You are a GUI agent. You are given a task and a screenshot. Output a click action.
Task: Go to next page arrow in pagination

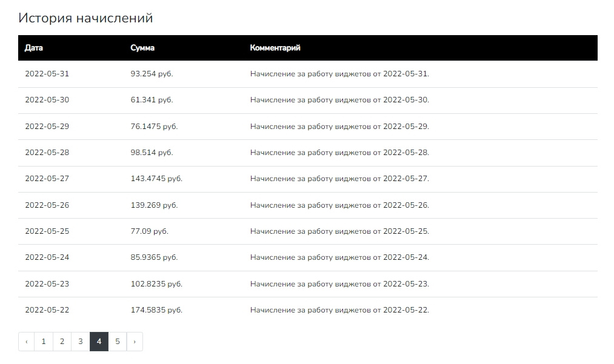click(x=134, y=342)
